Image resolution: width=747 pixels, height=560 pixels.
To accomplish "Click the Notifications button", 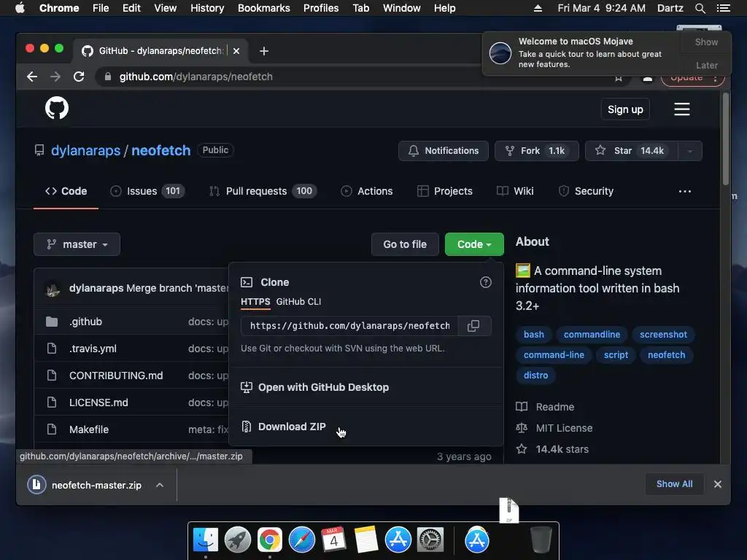I will [444, 151].
